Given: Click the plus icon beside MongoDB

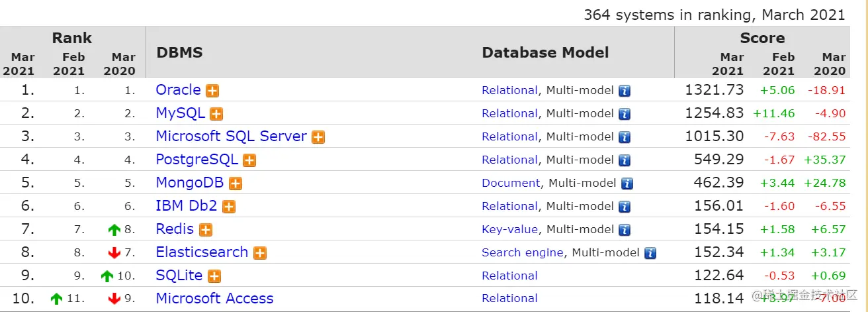Looking at the screenshot, I should (236, 183).
